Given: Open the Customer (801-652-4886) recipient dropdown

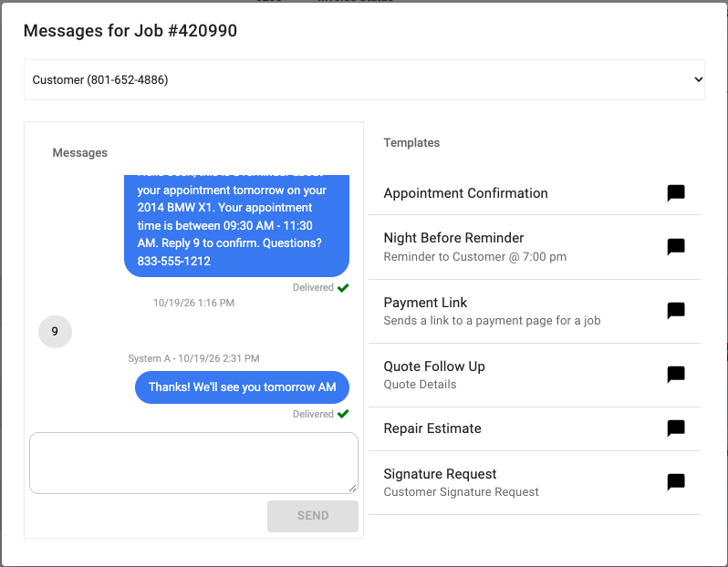Looking at the screenshot, I should click(364, 80).
